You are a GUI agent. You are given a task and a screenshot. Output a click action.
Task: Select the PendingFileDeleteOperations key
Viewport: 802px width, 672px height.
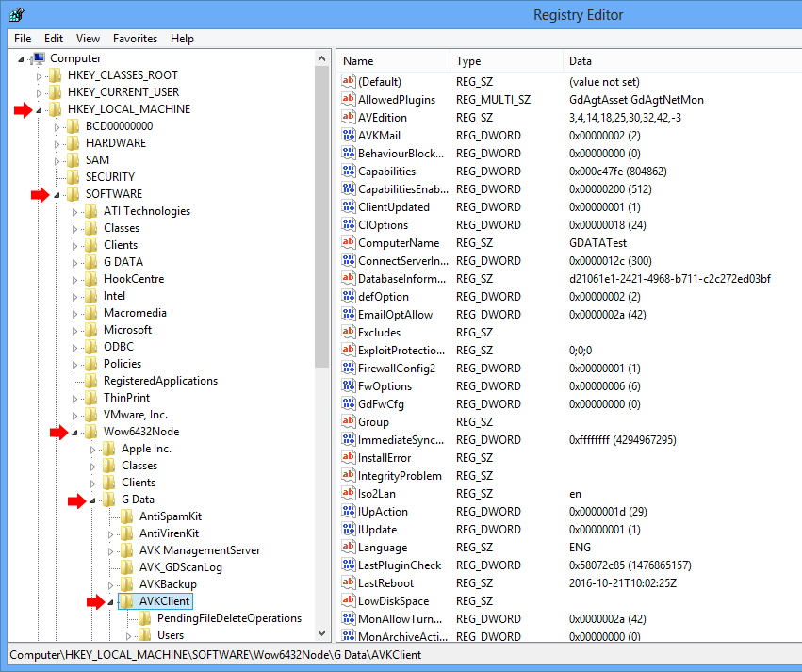tap(229, 617)
